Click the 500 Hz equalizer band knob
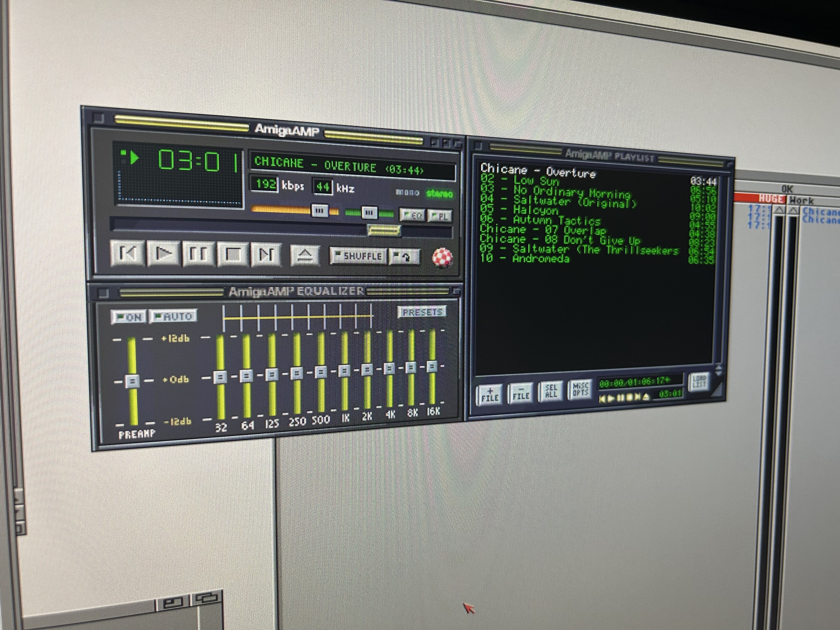Viewport: 840px width, 630px height. click(321, 372)
